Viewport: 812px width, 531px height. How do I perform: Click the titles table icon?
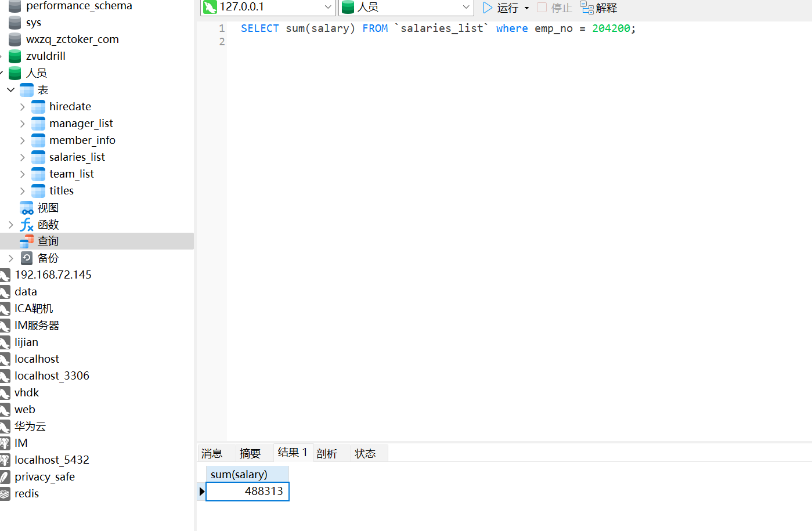pyautogui.click(x=38, y=191)
